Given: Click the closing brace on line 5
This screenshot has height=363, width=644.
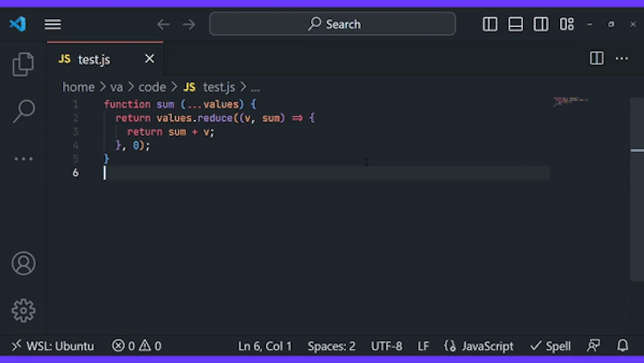Looking at the screenshot, I should coord(107,159).
